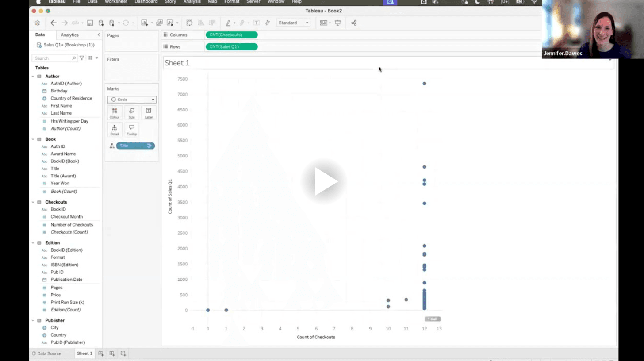The image size is (644, 361).
Task: Open Presentation Mode from toolbar
Action: click(x=338, y=23)
